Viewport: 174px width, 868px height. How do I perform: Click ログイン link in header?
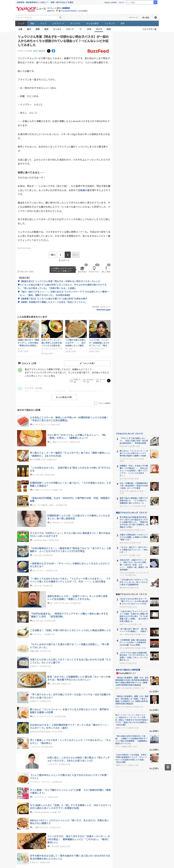click(51, 11)
